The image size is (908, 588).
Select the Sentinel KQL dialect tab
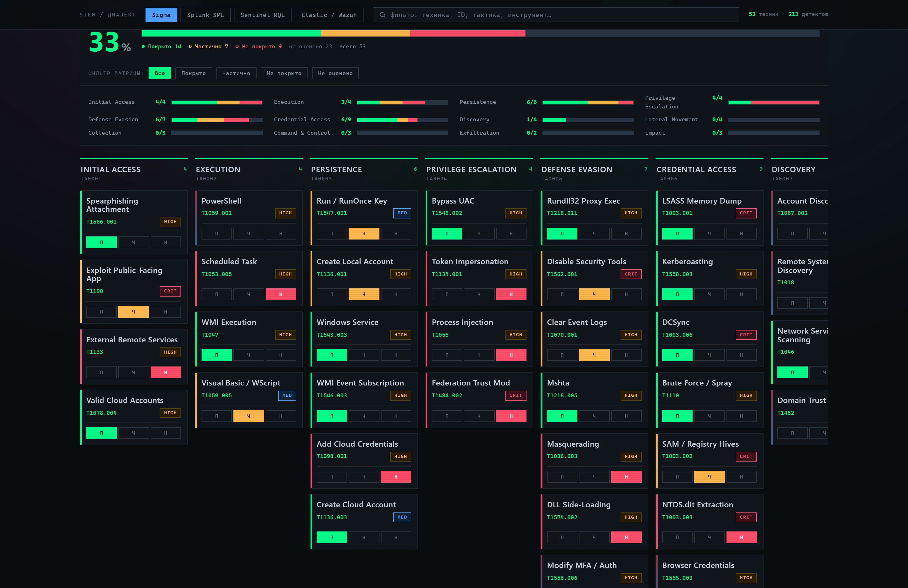[x=262, y=15]
